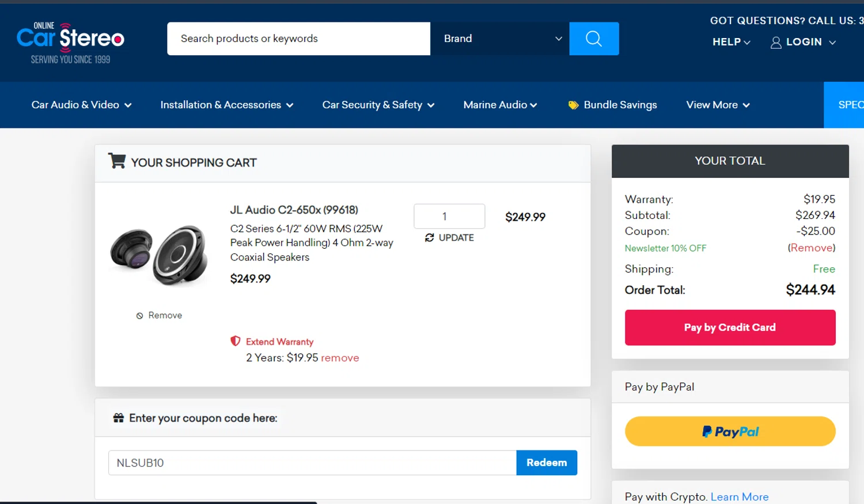Image resolution: width=864 pixels, height=504 pixels.
Task: Click the Online Car Stereo logo
Action: [70, 43]
